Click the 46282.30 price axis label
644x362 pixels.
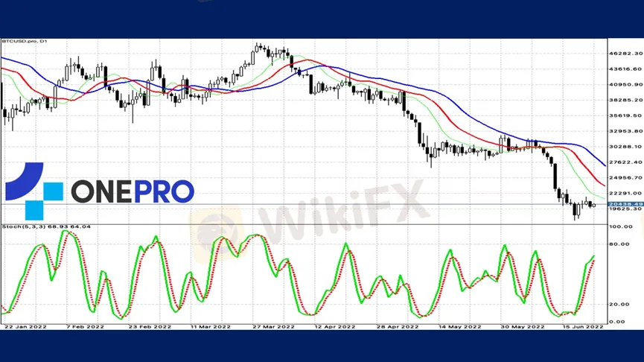coord(624,54)
